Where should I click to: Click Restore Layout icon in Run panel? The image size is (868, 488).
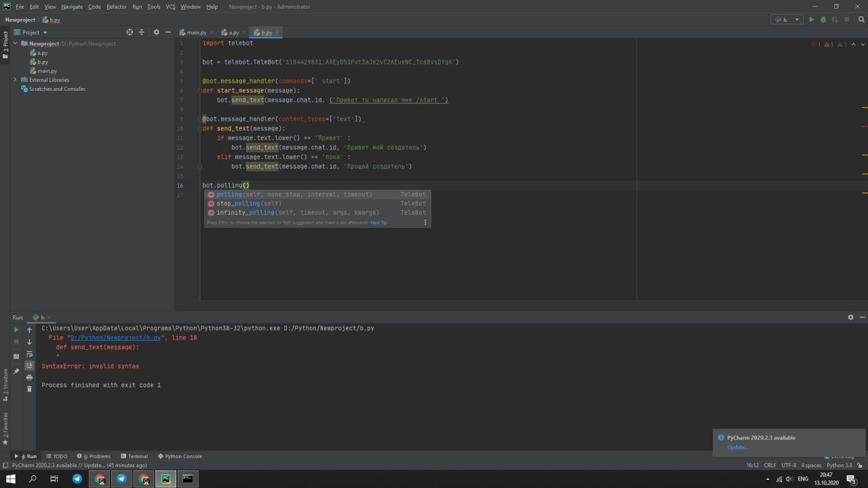click(x=17, y=357)
